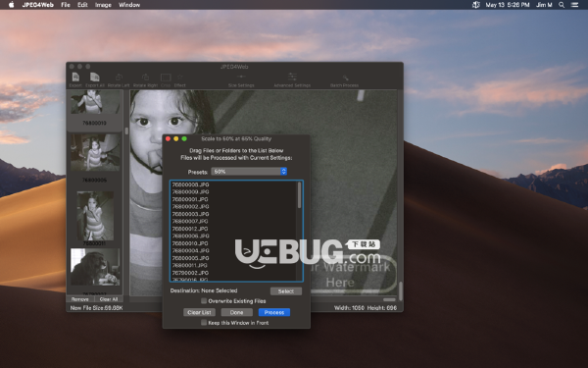588x368 pixels.
Task: Click the menu bar date and time
Action: [508, 5]
